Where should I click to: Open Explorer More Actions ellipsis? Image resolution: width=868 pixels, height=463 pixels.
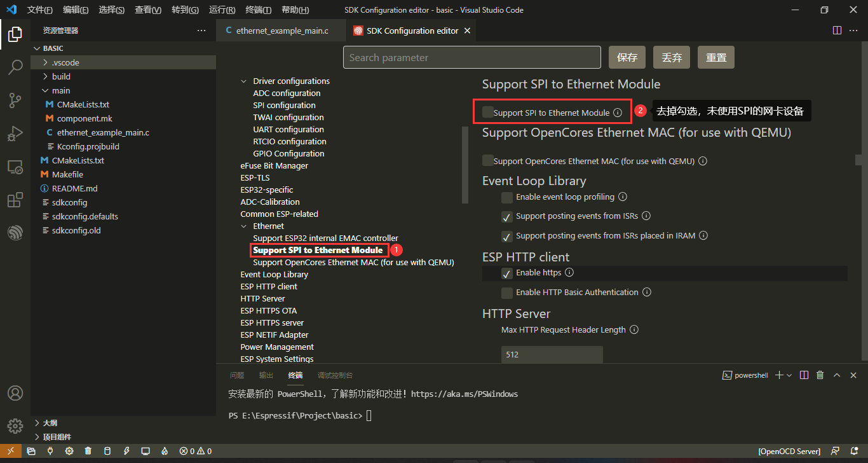tap(201, 31)
